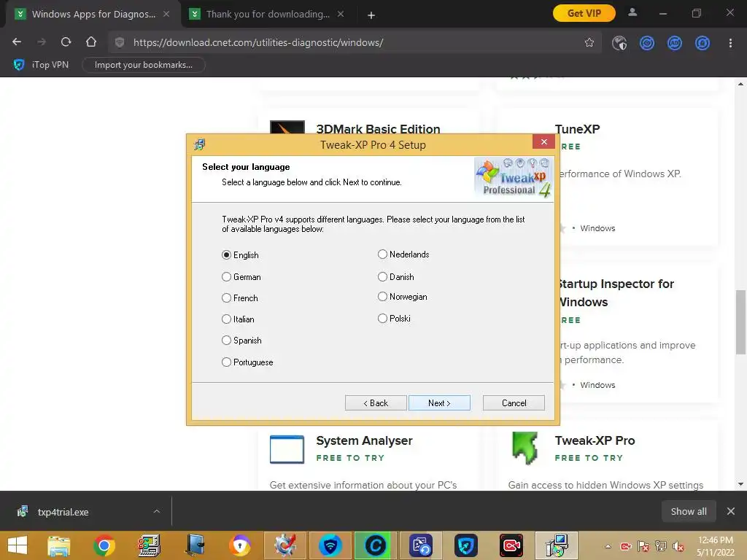
Task: Click the scrollbar down arrow
Action: pyautogui.click(x=740, y=484)
